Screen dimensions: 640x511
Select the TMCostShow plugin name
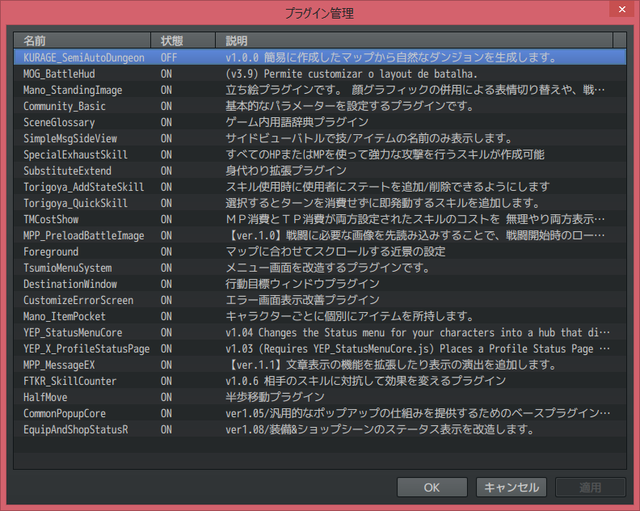(51, 220)
